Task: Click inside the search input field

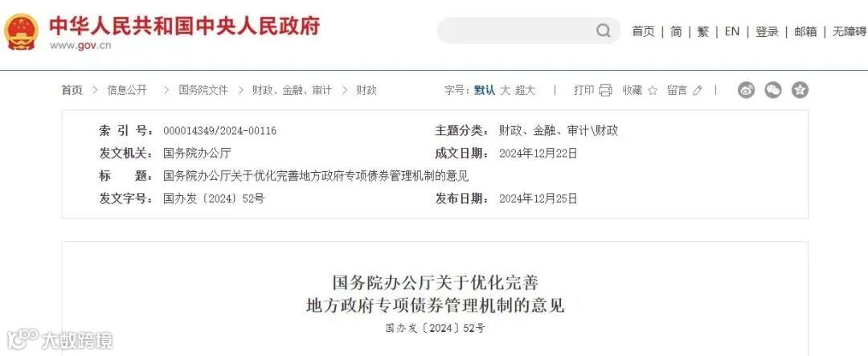Action: click(x=517, y=31)
